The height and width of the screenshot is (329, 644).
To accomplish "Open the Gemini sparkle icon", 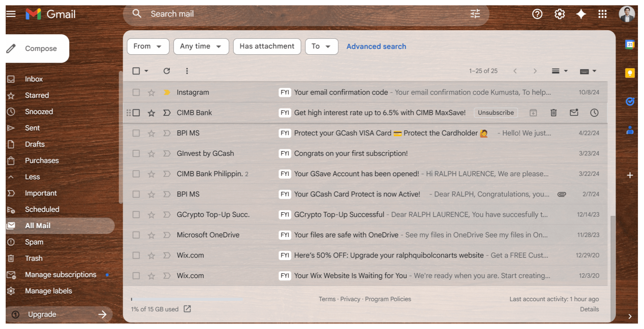I will tap(581, 14).
